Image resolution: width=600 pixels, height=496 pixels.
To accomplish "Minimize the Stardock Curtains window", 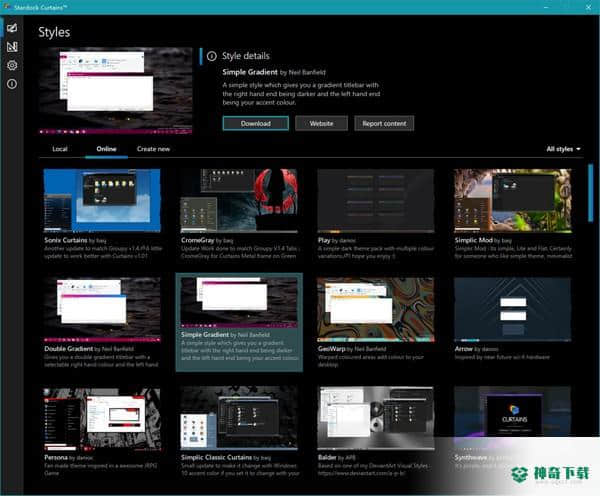I will click(x=546, y=7).
